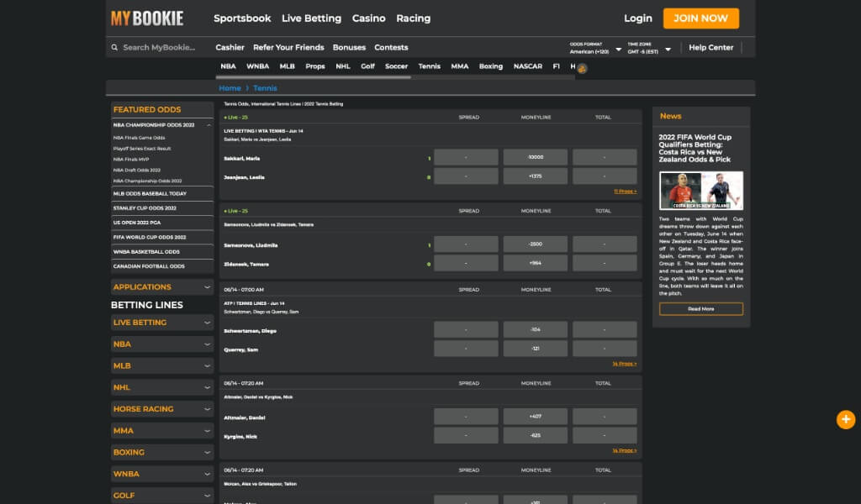The image size is (861, 504).
Task: Expand the MMA betting lines
Action: (162, 431)
